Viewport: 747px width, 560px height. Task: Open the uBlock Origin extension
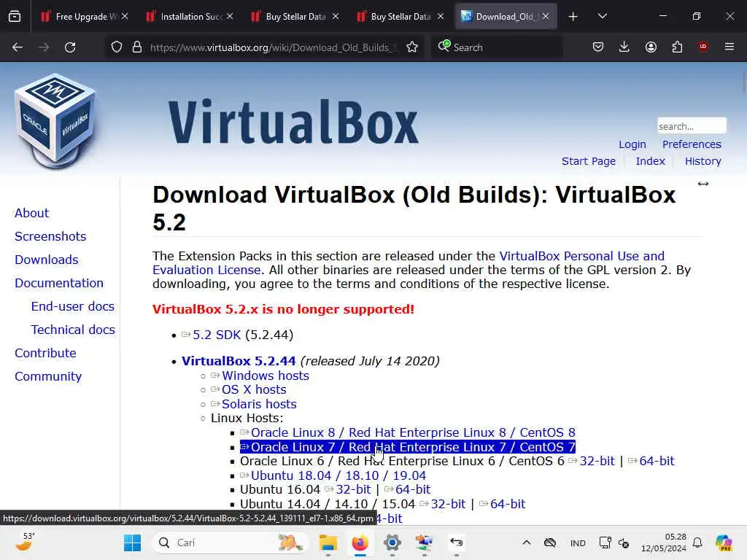(x=703, y=47)
